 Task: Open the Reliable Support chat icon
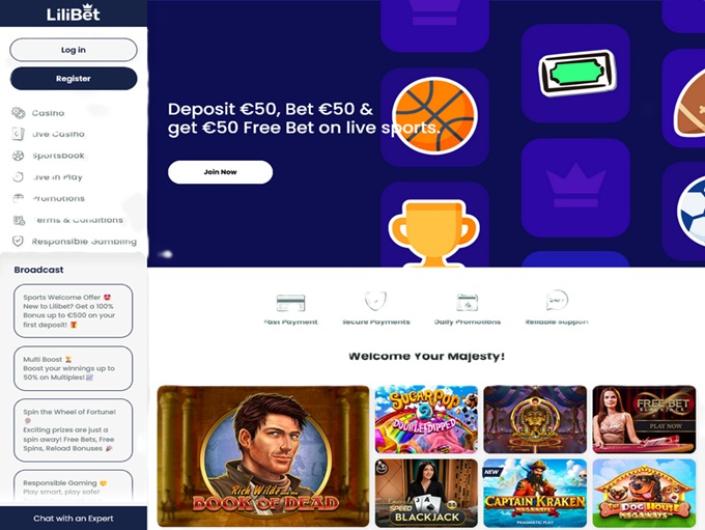557,300
